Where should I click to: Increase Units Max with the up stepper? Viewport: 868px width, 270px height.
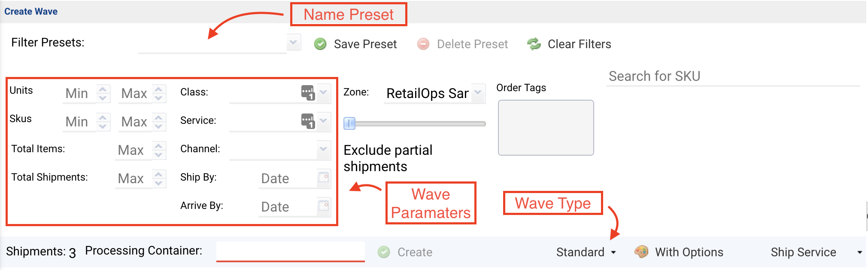tap(159, 89)
